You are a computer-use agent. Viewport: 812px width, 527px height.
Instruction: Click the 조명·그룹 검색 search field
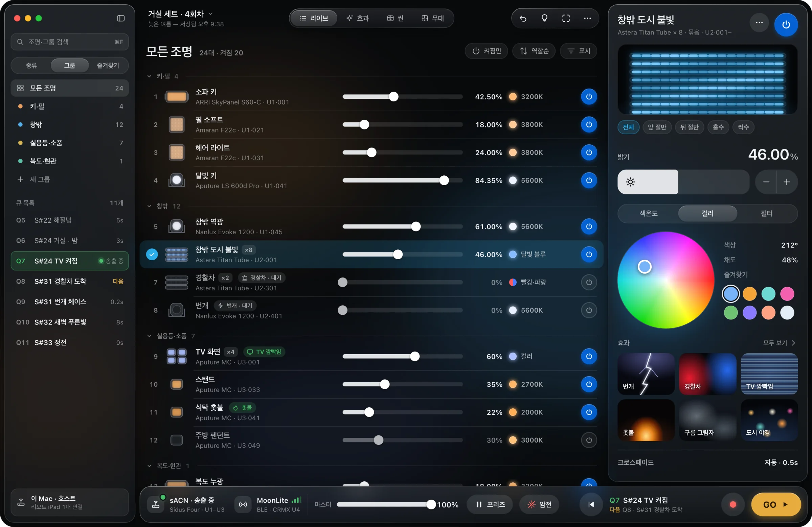click(x=70, y=42)
